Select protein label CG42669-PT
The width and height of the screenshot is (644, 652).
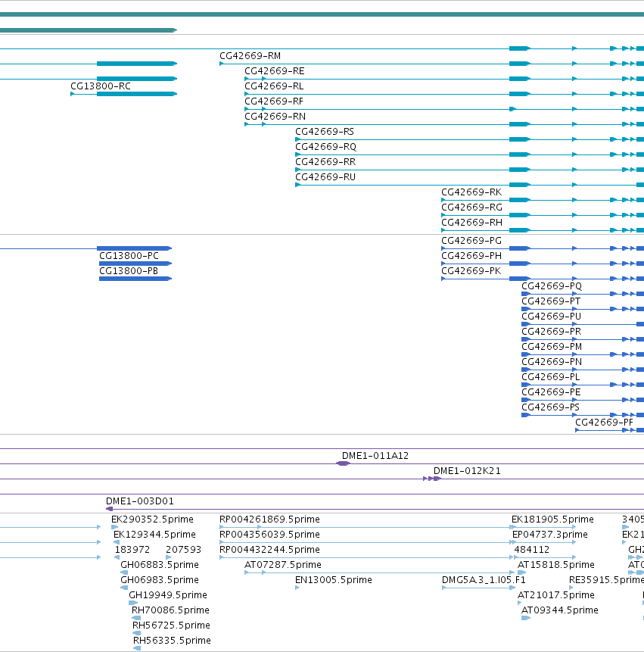551,301
